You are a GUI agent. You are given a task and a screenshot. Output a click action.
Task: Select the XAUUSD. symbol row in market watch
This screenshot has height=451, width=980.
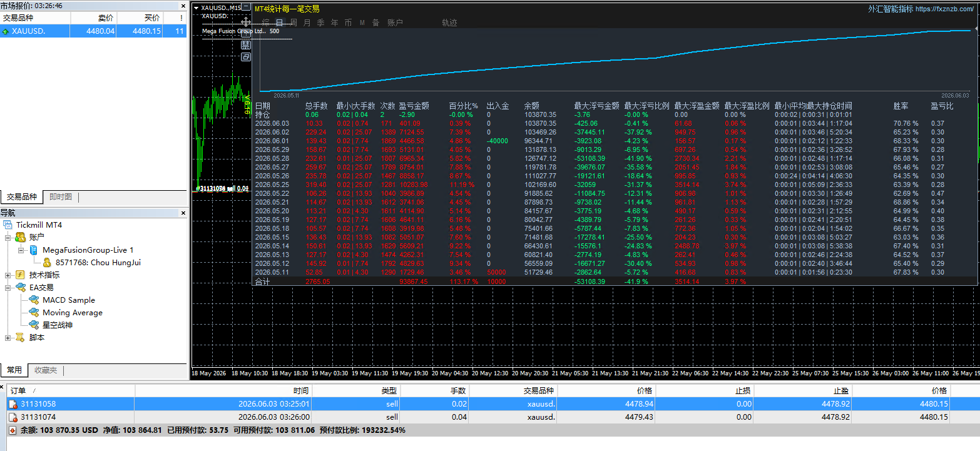[93, 31]
